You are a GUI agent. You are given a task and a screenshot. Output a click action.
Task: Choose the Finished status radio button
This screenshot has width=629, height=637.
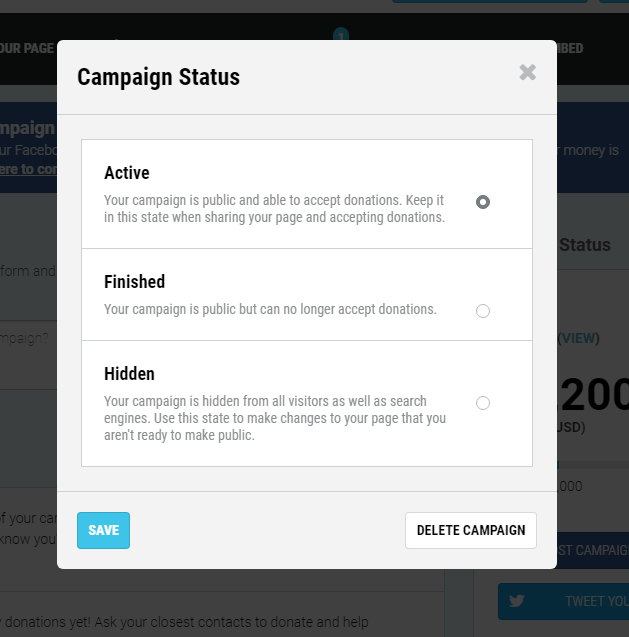(483, 311)
